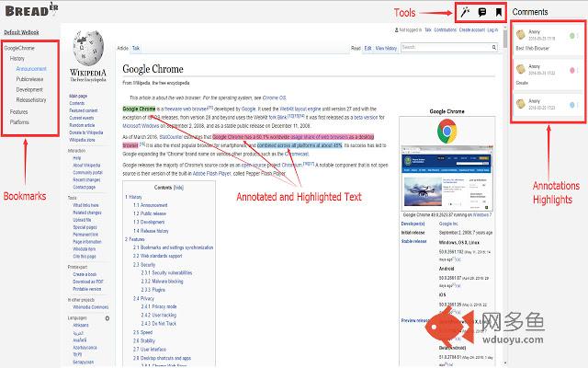Open the Adobe Flash Player link
The height and width of the screenshot is (368, 588).
click(211, 174)
